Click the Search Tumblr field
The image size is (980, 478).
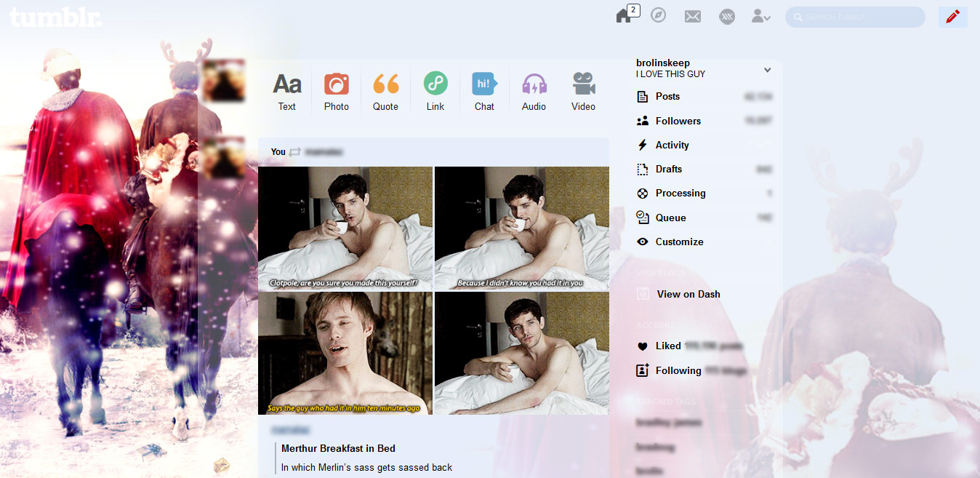coord(855,17)
